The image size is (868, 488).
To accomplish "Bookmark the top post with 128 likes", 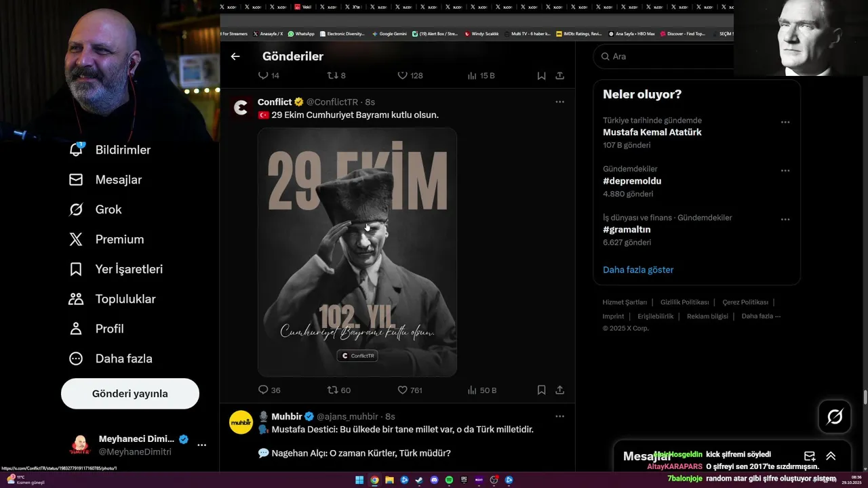I will [x=541, y=75].
